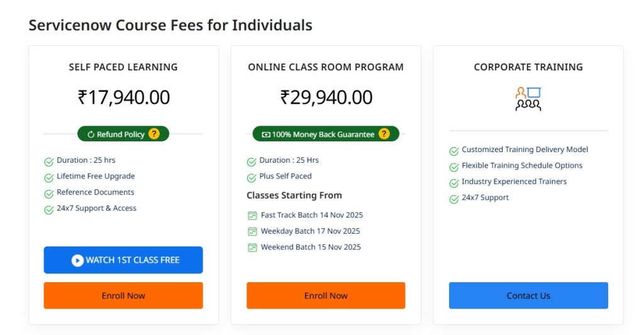Screen dimensions: 644x335
Task: Click the Fast Track Batch calendar icon
Action: (252, 215)
